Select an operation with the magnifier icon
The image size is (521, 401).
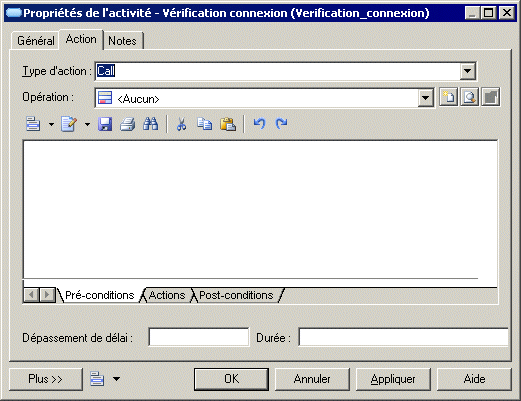click(469, 97)
